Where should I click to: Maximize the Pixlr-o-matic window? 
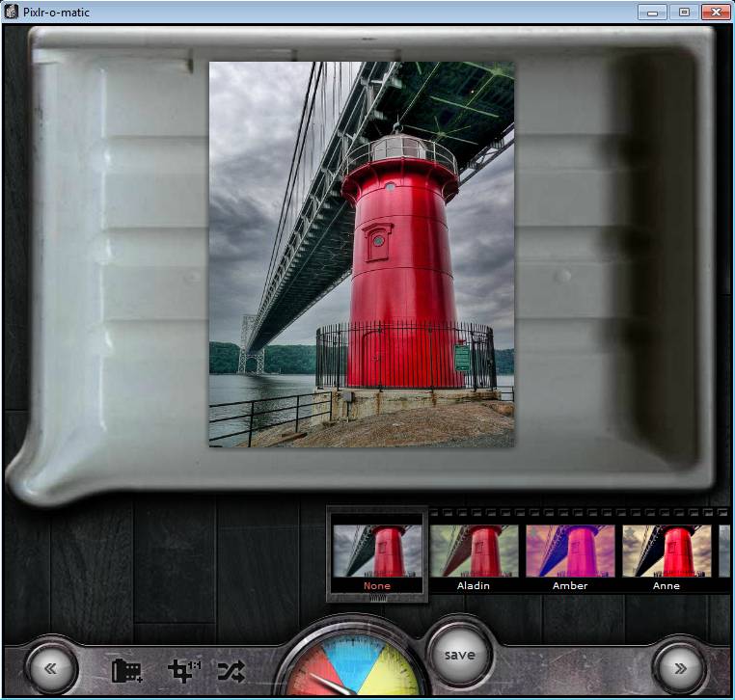684,13
